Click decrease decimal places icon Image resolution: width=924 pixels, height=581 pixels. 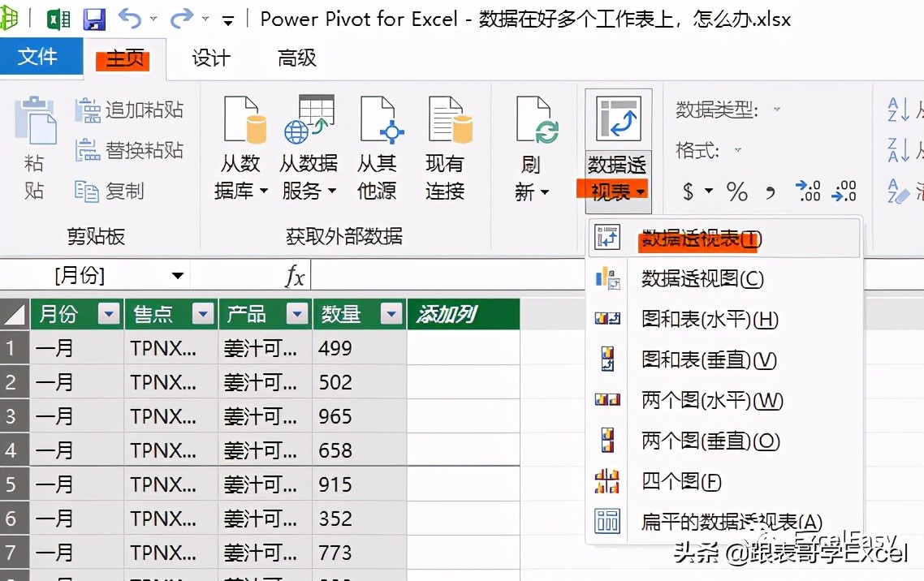[x=844, y=191]
